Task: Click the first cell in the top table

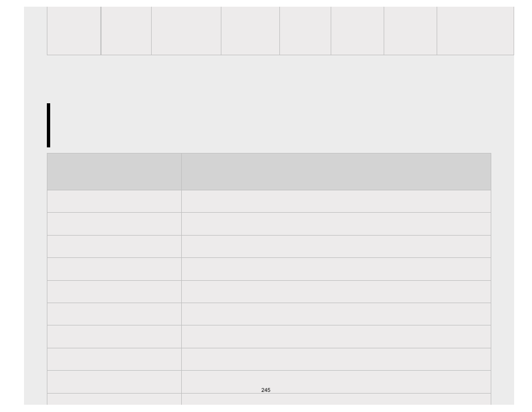Action: [74, 31]
